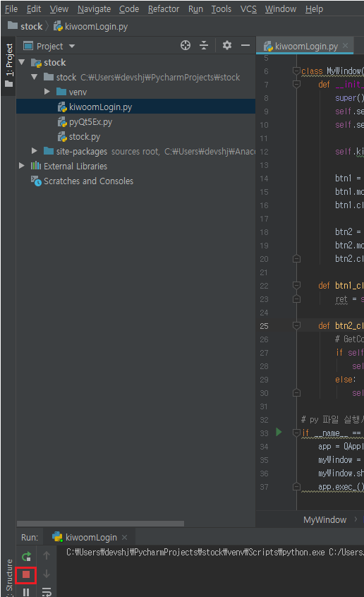Click the locate/scroll from source icon
364x597 pixels.
[186, 46]
